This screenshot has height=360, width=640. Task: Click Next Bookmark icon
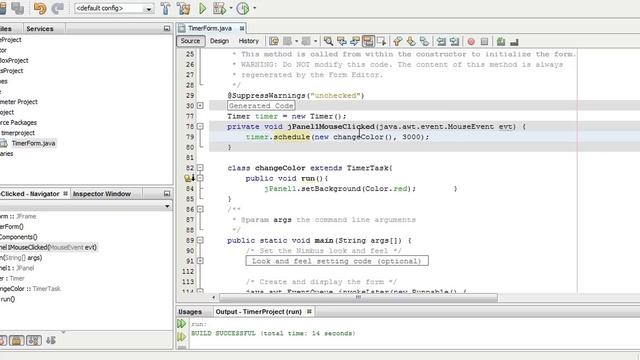(x=411, y=41)
